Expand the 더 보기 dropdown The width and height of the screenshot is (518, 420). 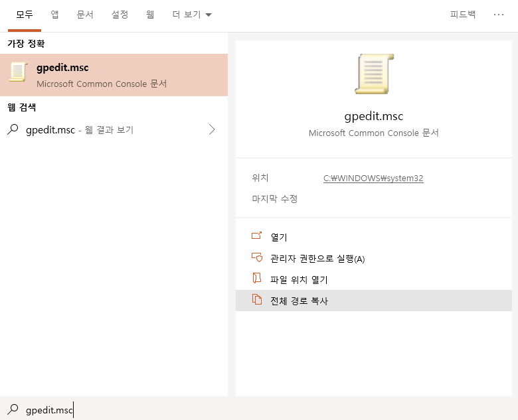192,15
